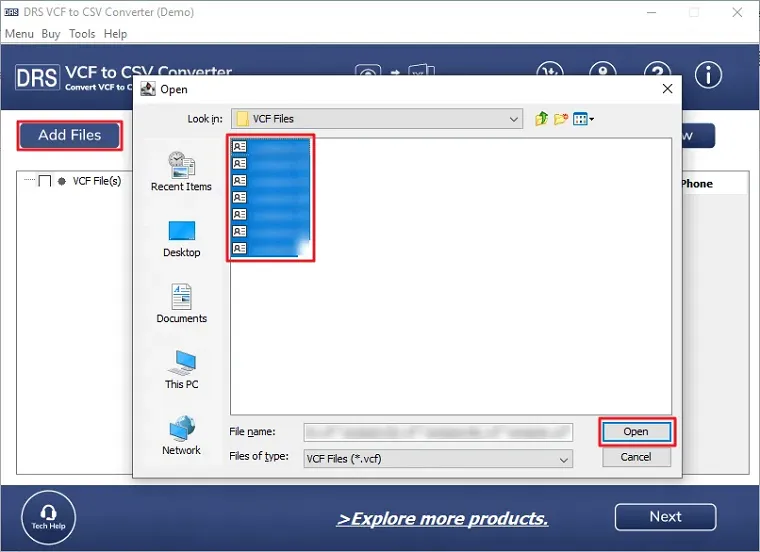The image size is (760, 552).
Task: Open the Menu menu
Action: 19,34
